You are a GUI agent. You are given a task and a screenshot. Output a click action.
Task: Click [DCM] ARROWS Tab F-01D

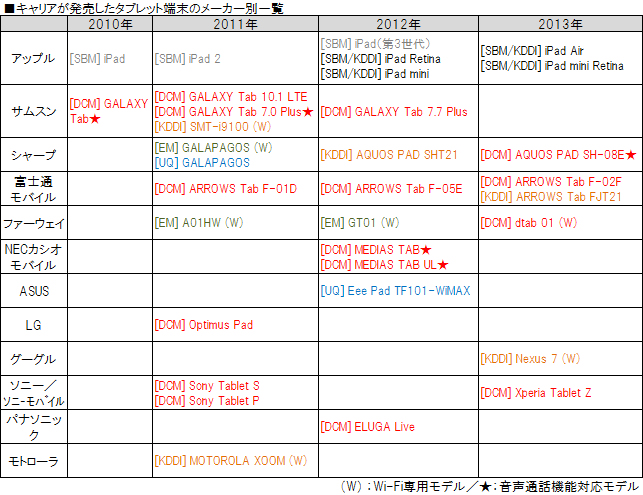pos(226,189)
